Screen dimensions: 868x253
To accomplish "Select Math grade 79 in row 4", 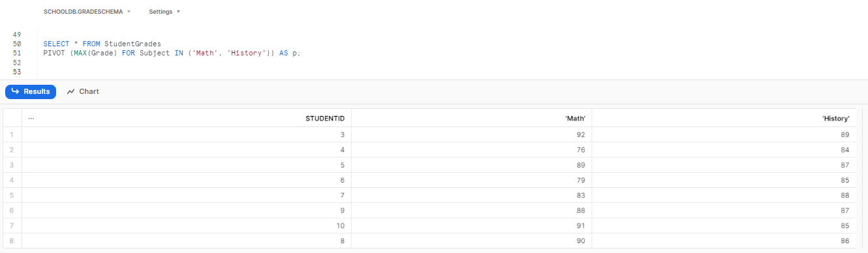I will point(471,180).
